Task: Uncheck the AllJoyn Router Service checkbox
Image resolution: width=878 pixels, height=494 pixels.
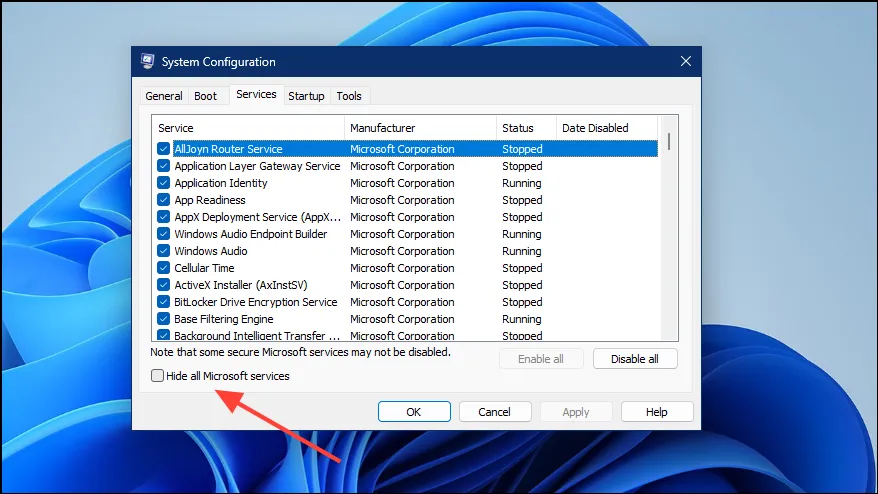Action: click(x=163, y=149)
